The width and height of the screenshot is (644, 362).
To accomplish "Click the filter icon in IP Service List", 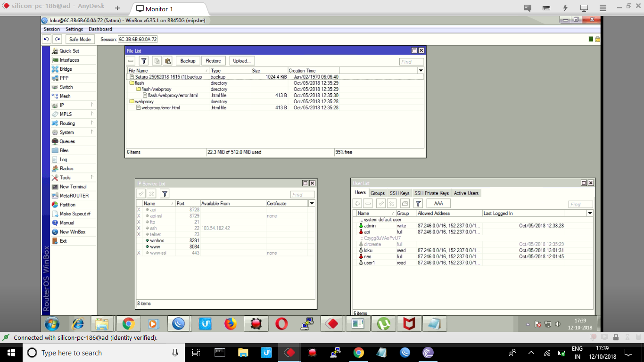I will point(164,194).
